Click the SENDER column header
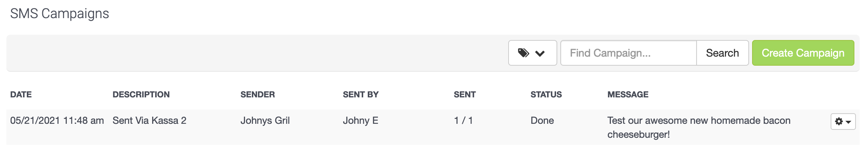 257,94
